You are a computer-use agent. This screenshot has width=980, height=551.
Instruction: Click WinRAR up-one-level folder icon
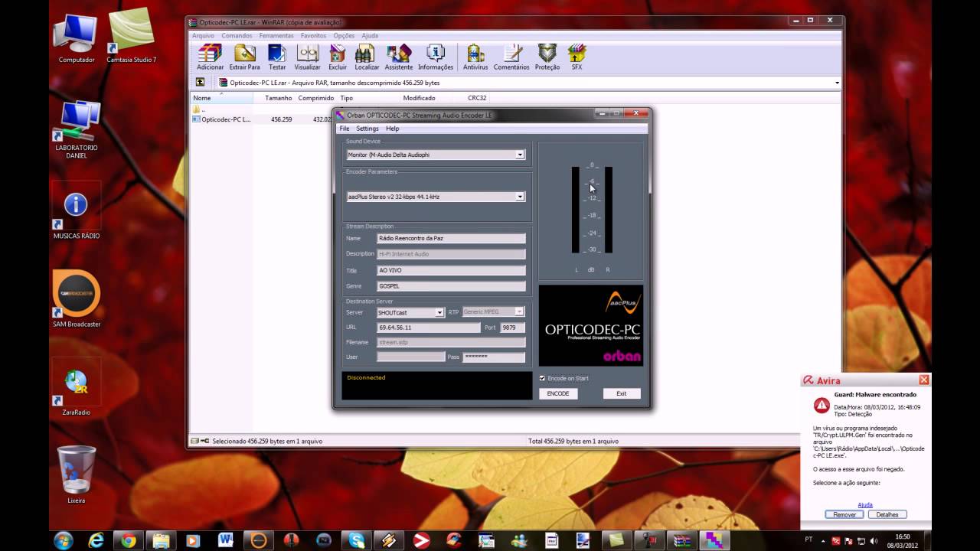click(200, 82)
